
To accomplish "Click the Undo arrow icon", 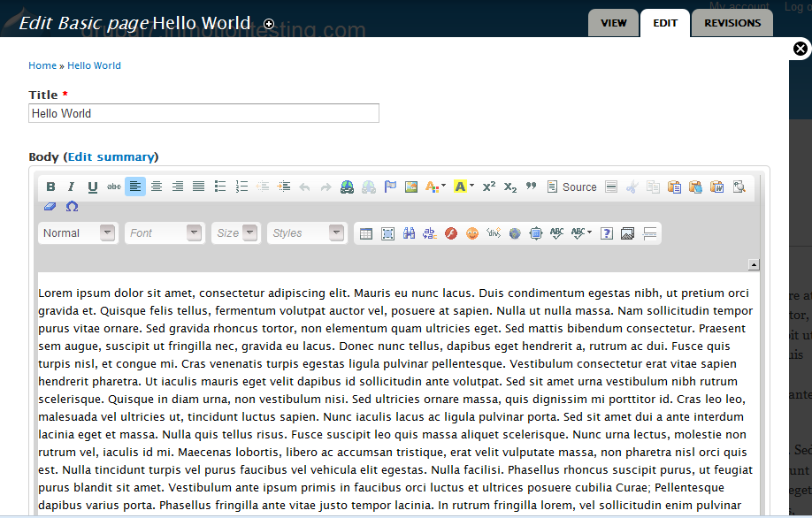I will 304,187.
